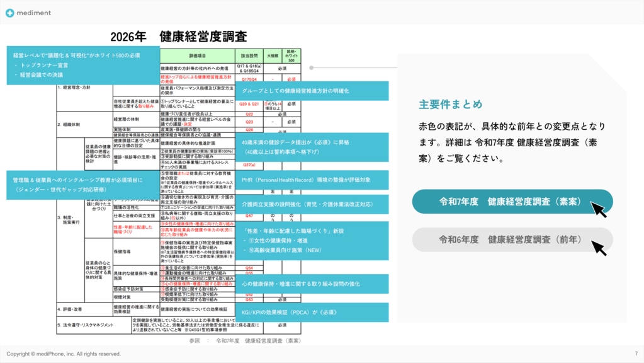Open 令和7年度 健康経営度調査（素案） button
Image resolution: width=644 pixels, height=363 pixels.
pos(512,202)
